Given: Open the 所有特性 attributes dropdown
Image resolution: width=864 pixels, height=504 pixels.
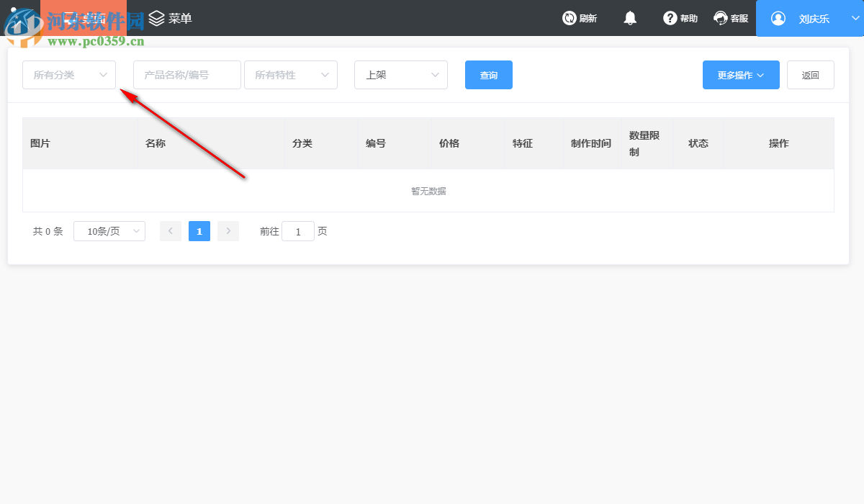Looking at the screenshot, I should pyautogui.click(x=291, y=75).
